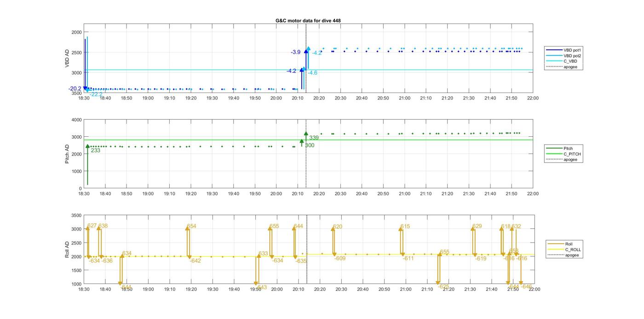The width and height of the screenshot is (644, 319).
Task: Click the '615' roll data label
Action: point(405,227)
